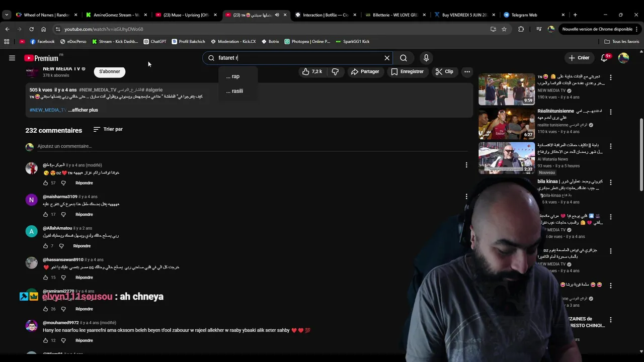
Task: Open the bila kinaa video title
Action: click(570, 185)
